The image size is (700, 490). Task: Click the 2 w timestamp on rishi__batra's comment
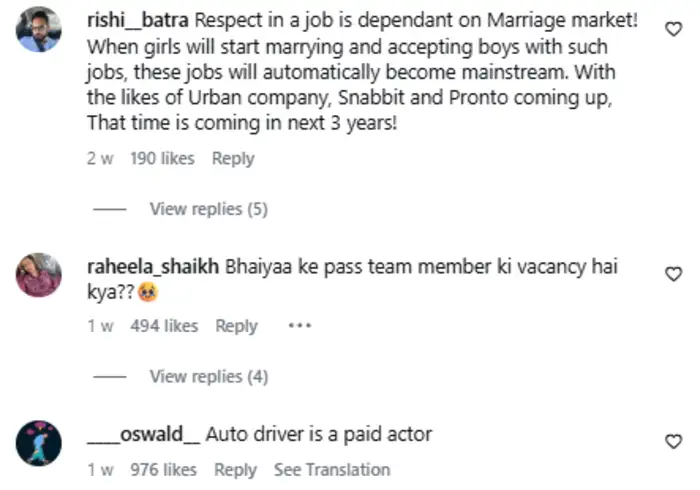pyautogui.click(x=100, y=158)
